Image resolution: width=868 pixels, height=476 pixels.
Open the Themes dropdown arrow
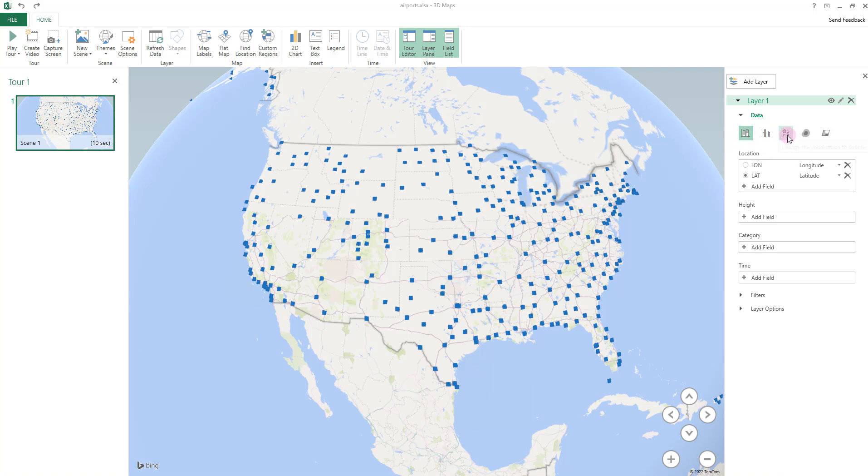106,54
